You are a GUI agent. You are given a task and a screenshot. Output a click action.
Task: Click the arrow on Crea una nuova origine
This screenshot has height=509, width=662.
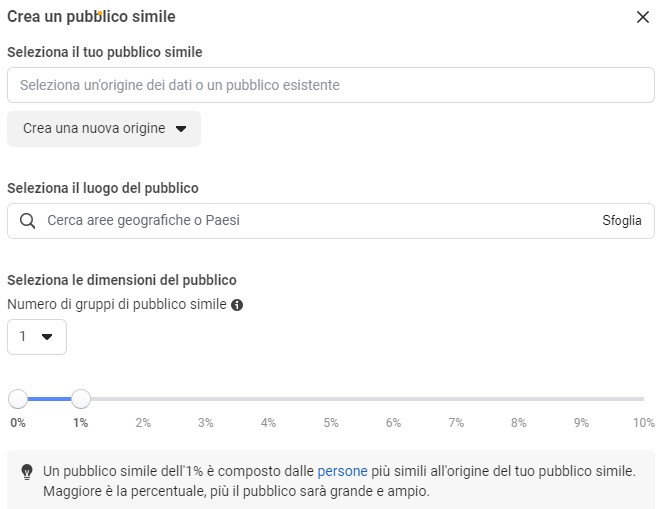click(x=181, y=129)
